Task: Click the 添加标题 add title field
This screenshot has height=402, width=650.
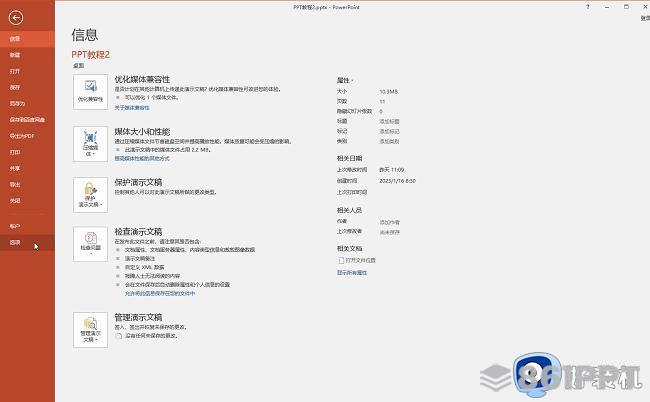Action: (x=389, y=121)
